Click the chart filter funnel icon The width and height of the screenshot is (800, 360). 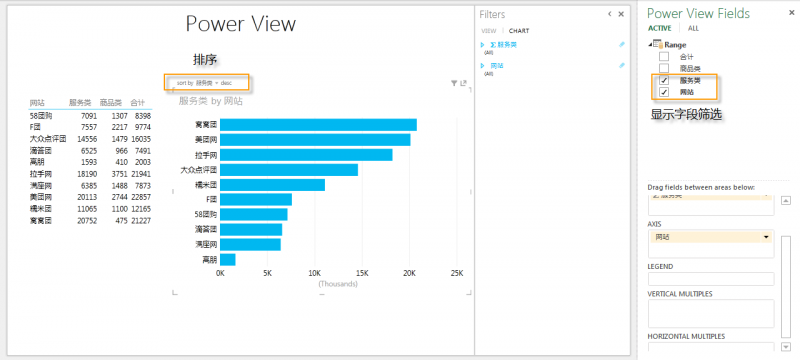454,84
